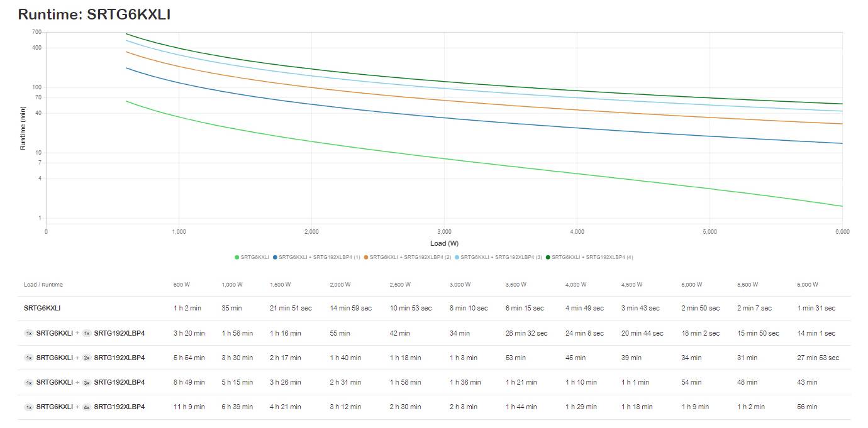Click the 21 min 51 sec cell
The width and height of the screenshot is (868, 428).
(x=291, y=308)
